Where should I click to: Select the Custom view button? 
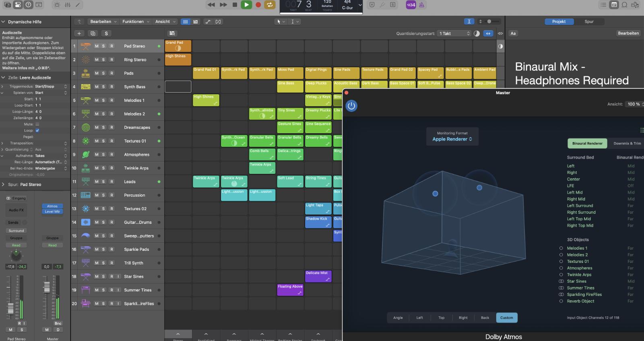507,318
